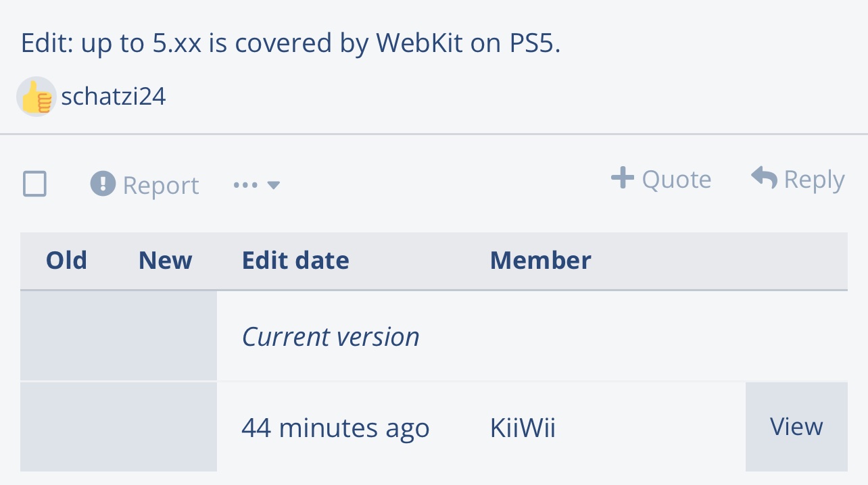The height and width of the screenshot is (485, 868).
Task: Click the New column header
Action: click(165, 261)
